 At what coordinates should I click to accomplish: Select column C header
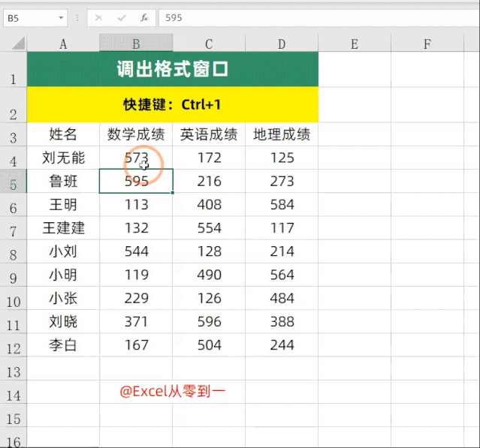(209, 44)
